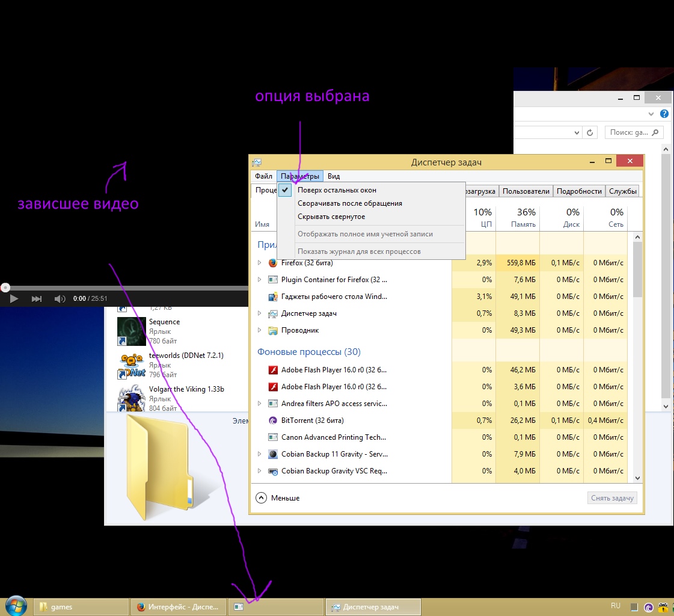Uncheck Поверх остальных окон option
The width and height of the screenshot is (674, 616).
[x=337, y=190]
